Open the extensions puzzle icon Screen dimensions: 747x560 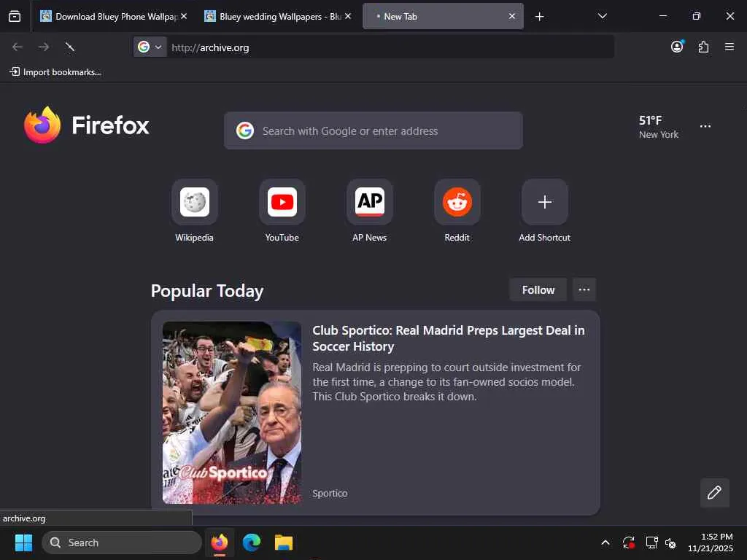[x=704, y=47]
